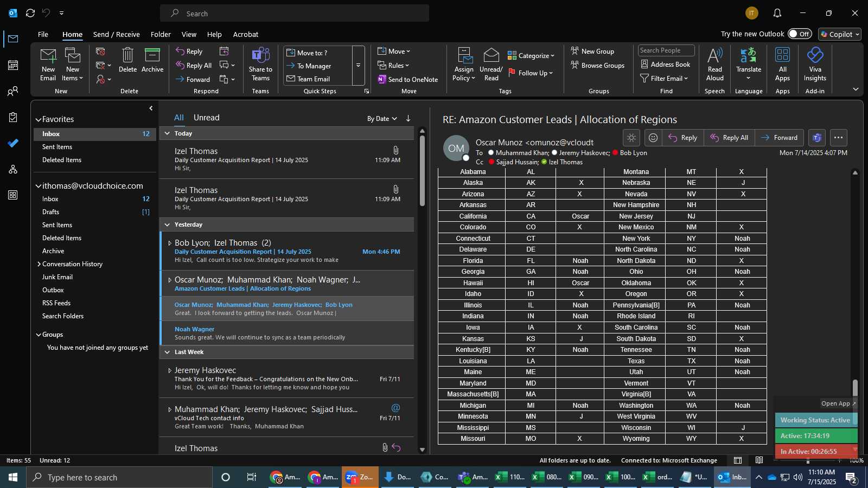Open the Copilot dropdown
The image size is (868, 488).
click(x=840, y=34)
